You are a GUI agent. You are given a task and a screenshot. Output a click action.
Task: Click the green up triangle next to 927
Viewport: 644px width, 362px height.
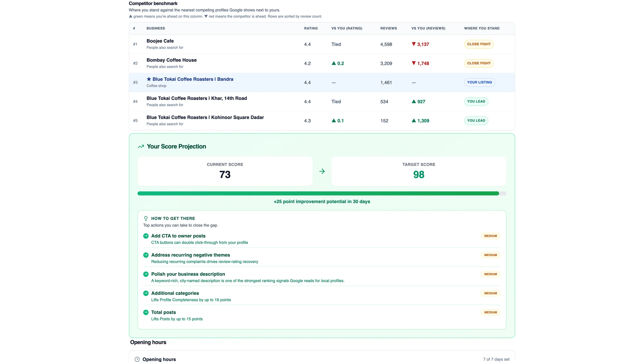click(x=414, y=101)
